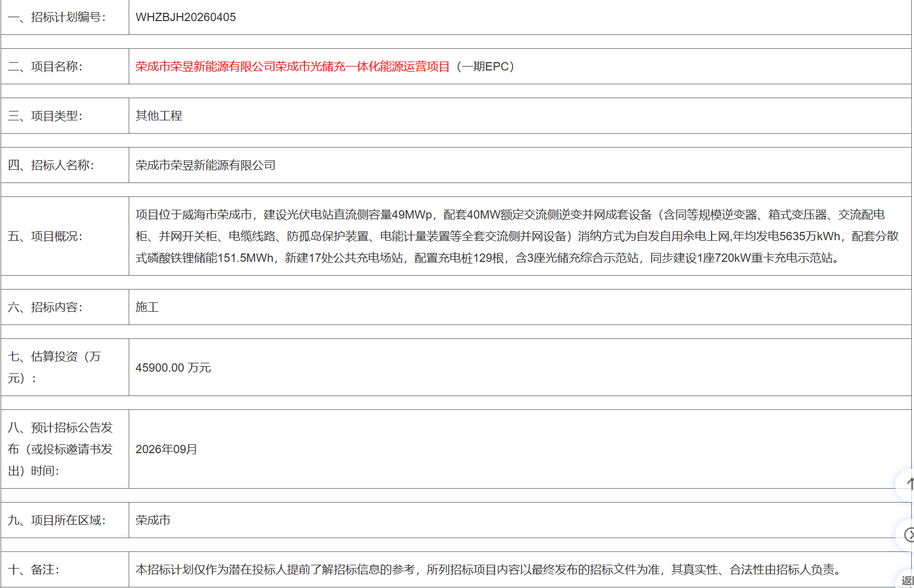The image size is (914, 588).
Task: Click the tenderer name 荣成市荣昱新能源有限公司
Action: tap(206, 165)
